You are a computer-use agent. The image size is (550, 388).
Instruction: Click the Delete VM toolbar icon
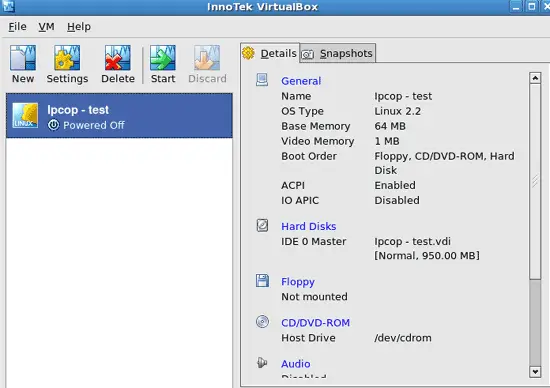[118, 58]
